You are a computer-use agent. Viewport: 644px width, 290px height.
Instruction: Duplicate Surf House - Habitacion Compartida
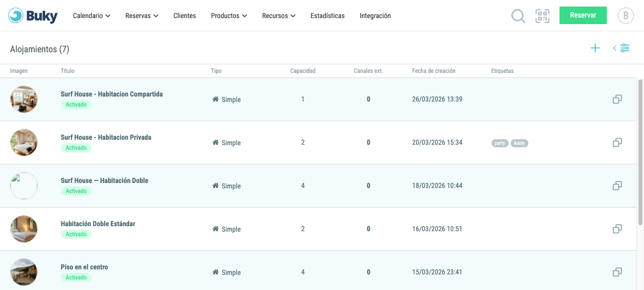coord(617,100)
